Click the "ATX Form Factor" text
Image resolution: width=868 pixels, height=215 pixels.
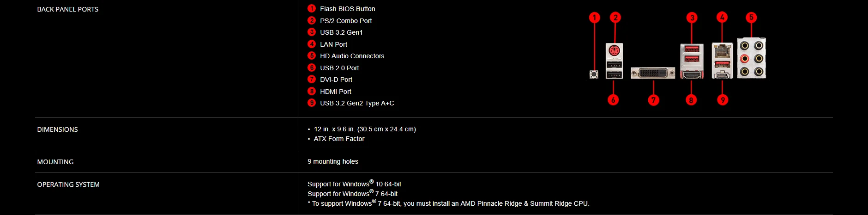[339, 139]
